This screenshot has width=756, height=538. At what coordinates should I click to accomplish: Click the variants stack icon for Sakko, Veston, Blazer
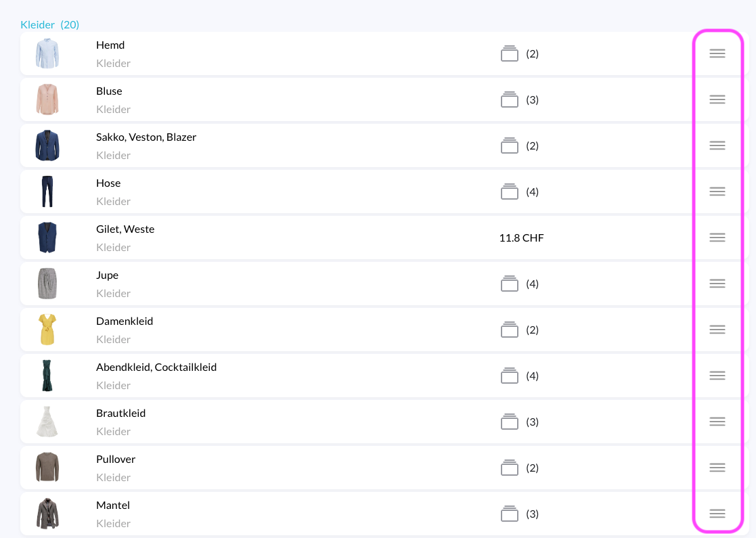[x=510, y=145]
